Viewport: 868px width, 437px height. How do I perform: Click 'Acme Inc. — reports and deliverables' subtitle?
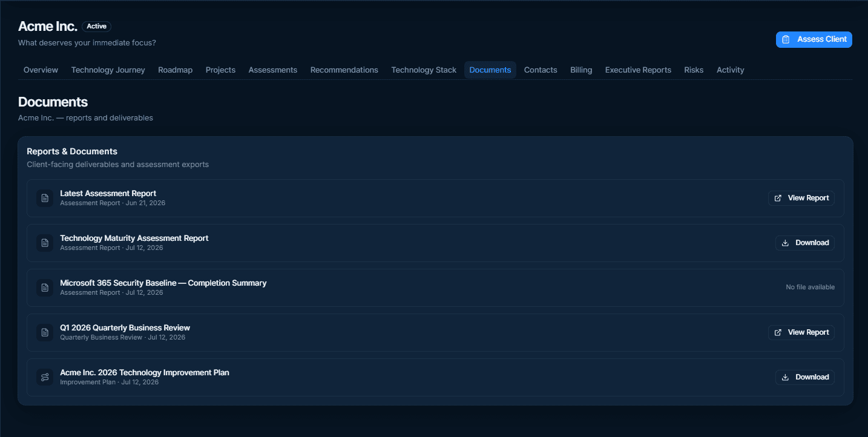point(85,118)
